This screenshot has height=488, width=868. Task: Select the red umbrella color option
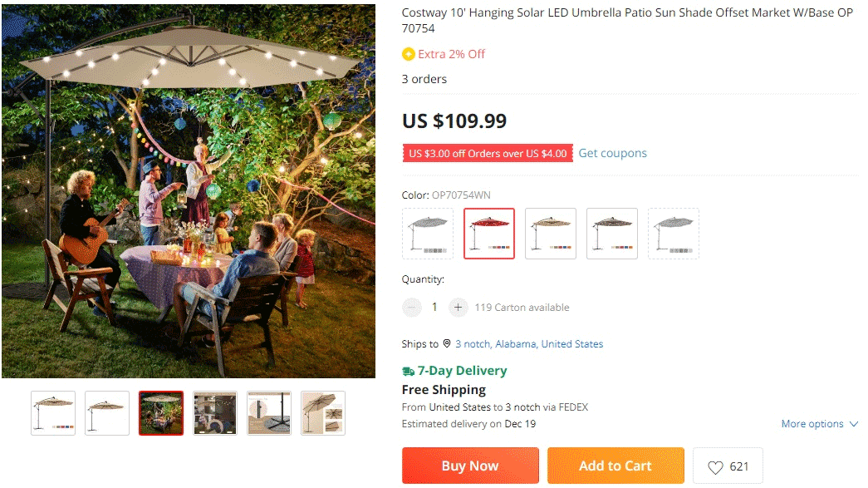click(x=489, y=234)
